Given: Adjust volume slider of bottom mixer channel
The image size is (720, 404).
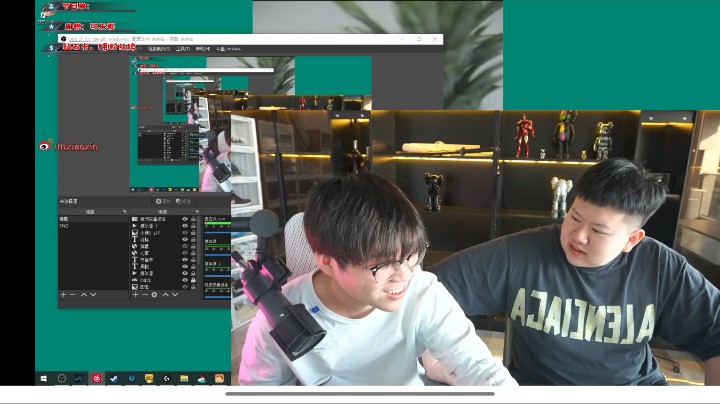Looking at the screenshot, I should tap(218, 297).
